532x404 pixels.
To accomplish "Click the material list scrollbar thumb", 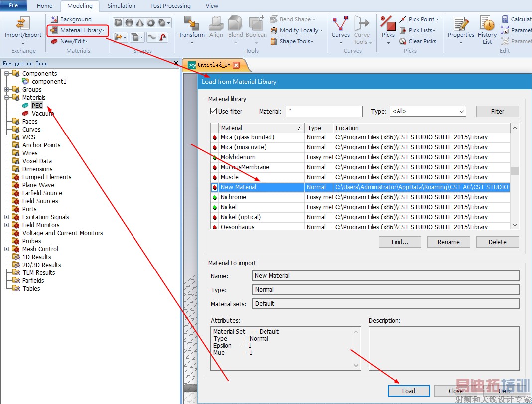I will [515, 171].
